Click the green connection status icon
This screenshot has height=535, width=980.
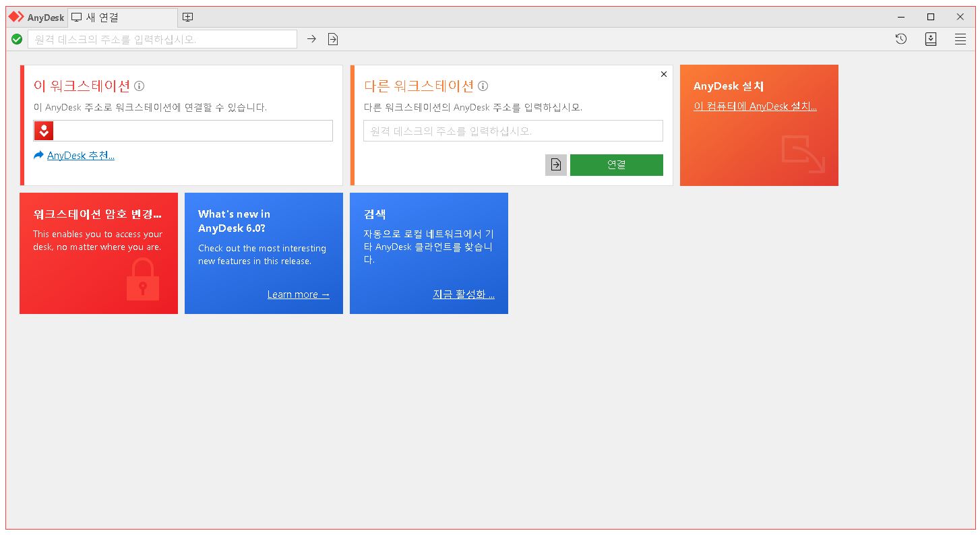tap(17, 39)
